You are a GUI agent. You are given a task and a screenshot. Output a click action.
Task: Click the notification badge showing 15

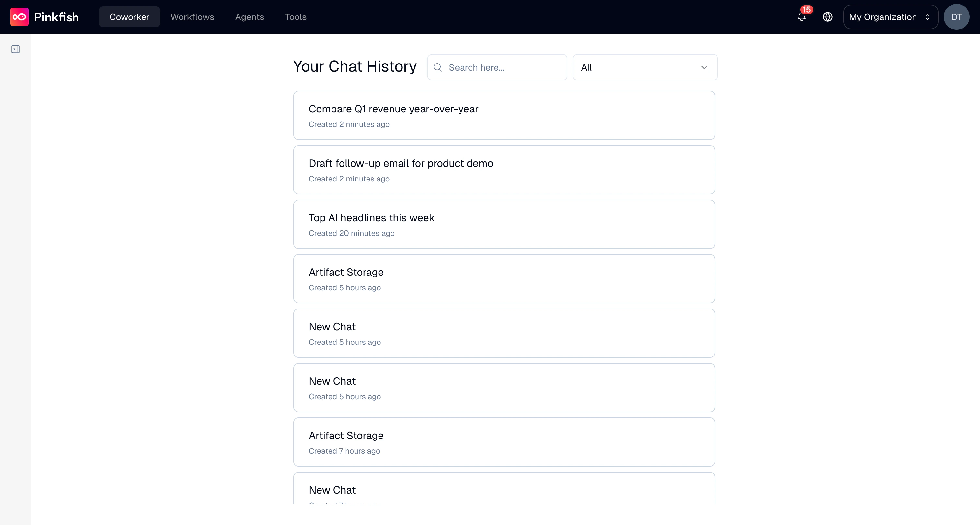tap(807, 10)
